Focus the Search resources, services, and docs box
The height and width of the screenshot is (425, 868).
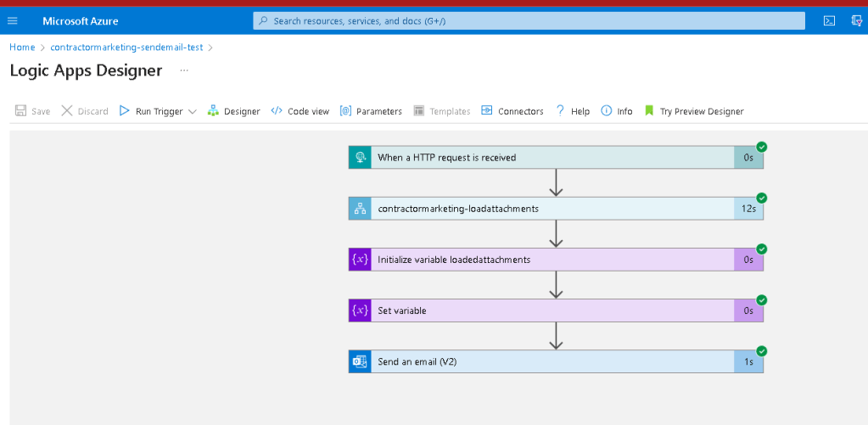point(529,21)
